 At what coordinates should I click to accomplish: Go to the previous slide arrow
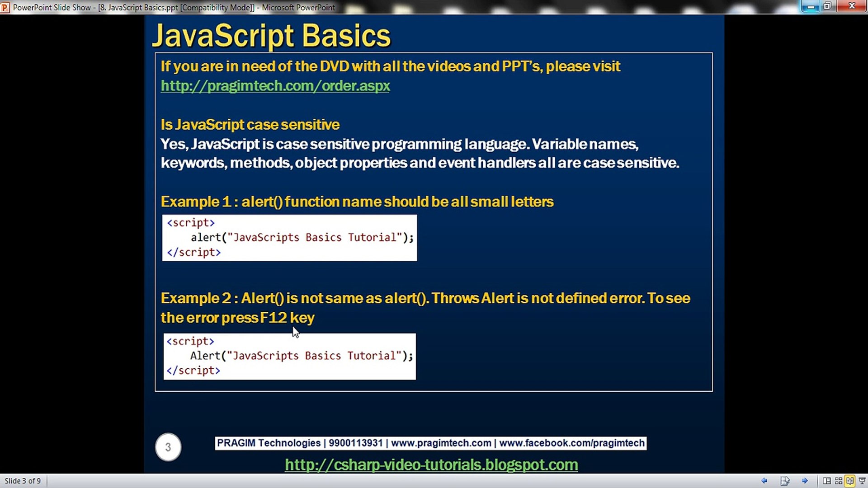pos(764,481)
